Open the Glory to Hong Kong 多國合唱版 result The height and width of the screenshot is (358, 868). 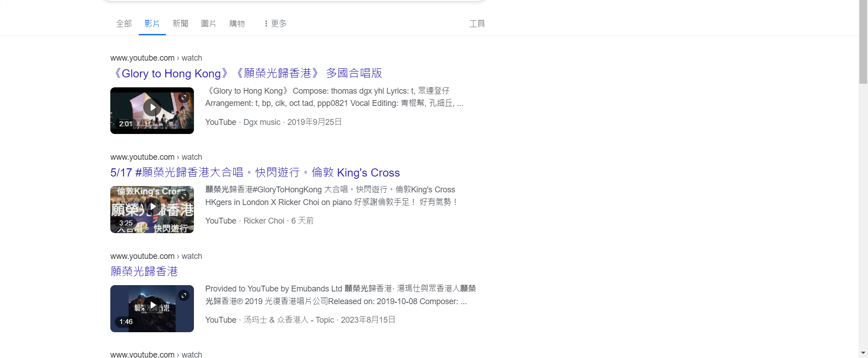click(x=246, y=73)
